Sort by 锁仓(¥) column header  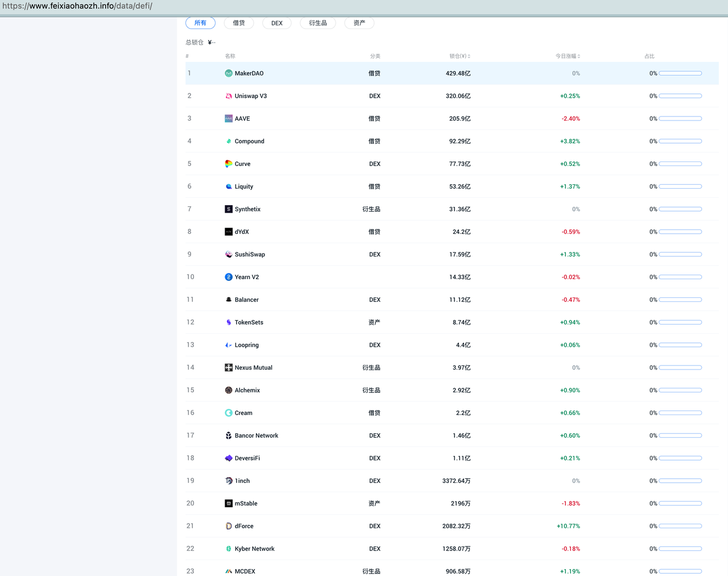[460, 56]
